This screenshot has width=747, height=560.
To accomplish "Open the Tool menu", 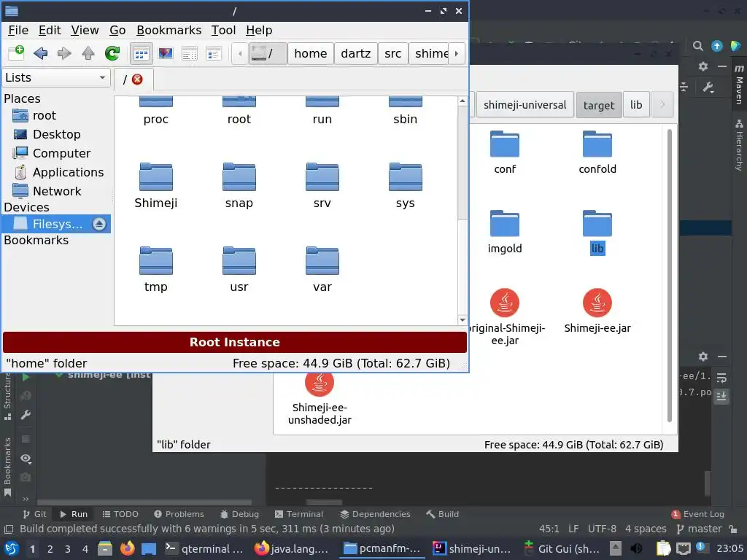I will [x=223, y=30].
